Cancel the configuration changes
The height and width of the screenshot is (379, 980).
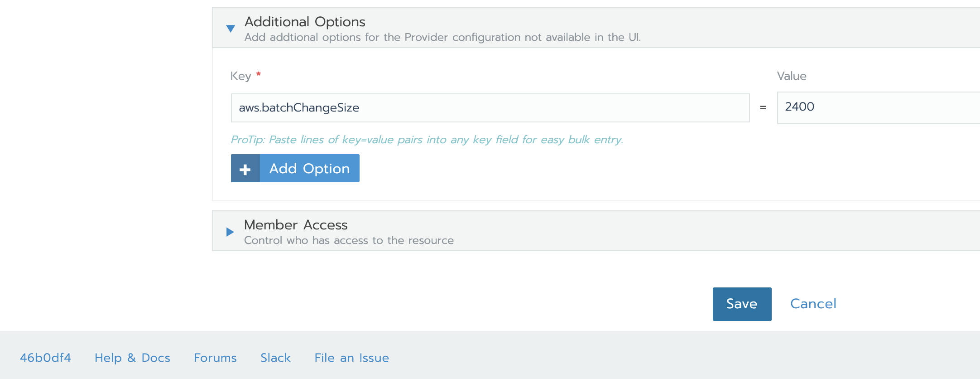pos(813,304)
